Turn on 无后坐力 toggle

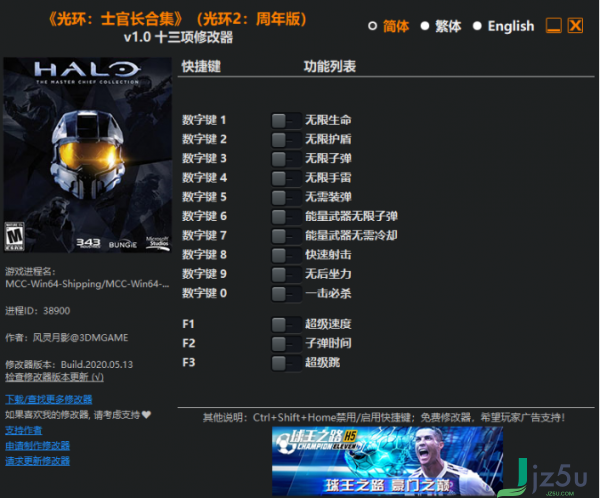[x=286, y=274]
